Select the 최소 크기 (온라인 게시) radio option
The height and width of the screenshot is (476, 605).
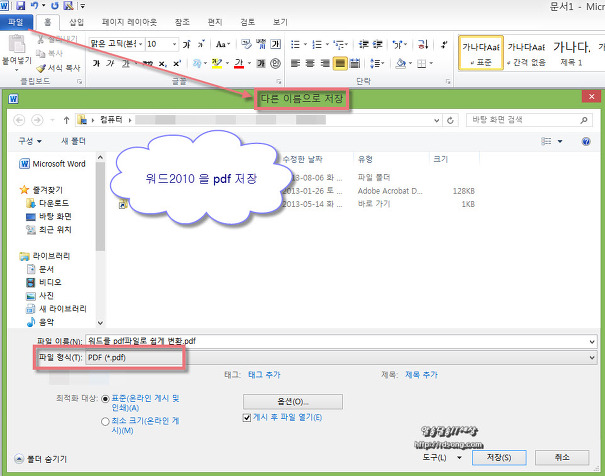tap(107, 422)
